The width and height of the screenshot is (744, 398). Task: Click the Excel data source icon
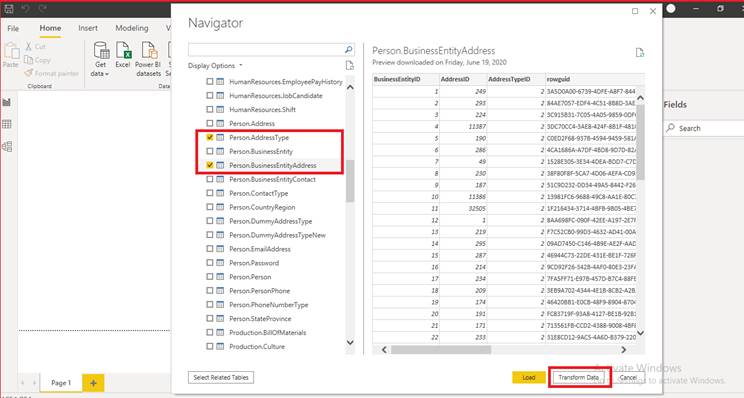click(122, 51)
